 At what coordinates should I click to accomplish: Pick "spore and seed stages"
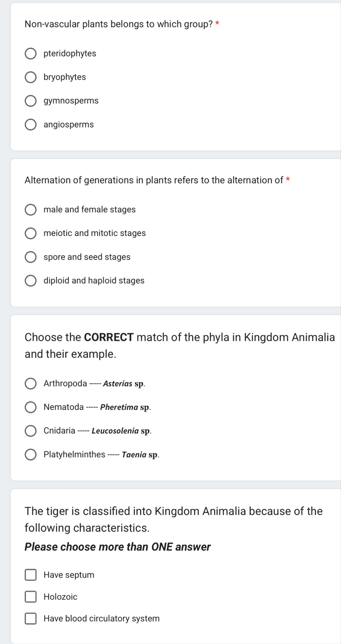click(x=31, y=257)
